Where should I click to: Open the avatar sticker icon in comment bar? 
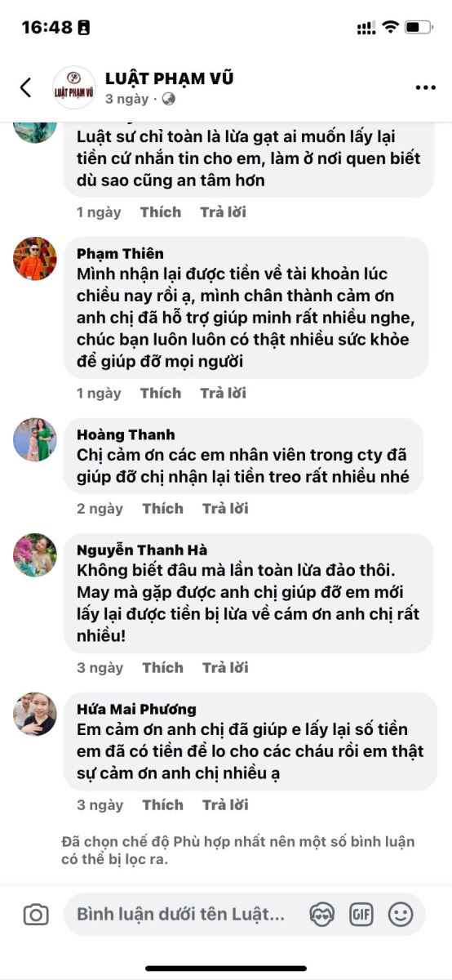[322, 915]
